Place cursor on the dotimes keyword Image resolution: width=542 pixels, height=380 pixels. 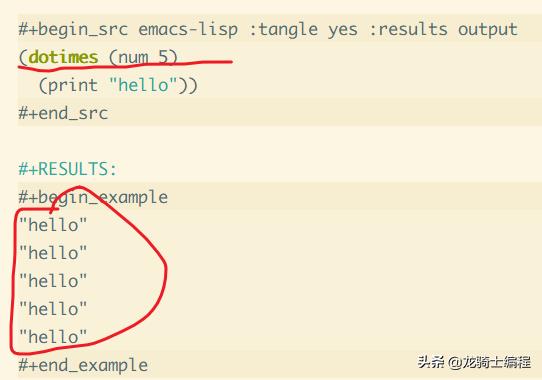(64, 57)
